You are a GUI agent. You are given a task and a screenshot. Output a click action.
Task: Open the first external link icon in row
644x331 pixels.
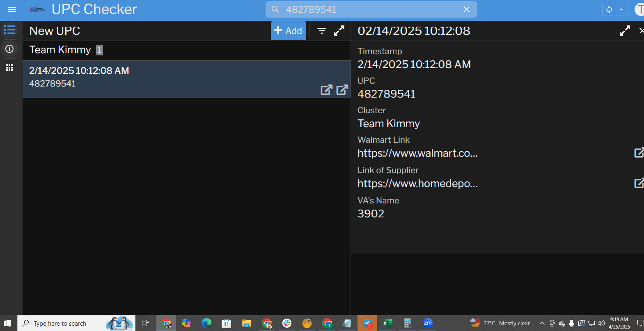(x=326, y=90)
